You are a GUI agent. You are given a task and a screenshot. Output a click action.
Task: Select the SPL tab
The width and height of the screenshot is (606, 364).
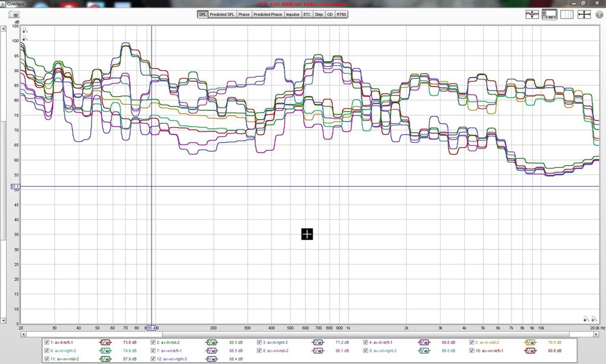pos(202,15)
